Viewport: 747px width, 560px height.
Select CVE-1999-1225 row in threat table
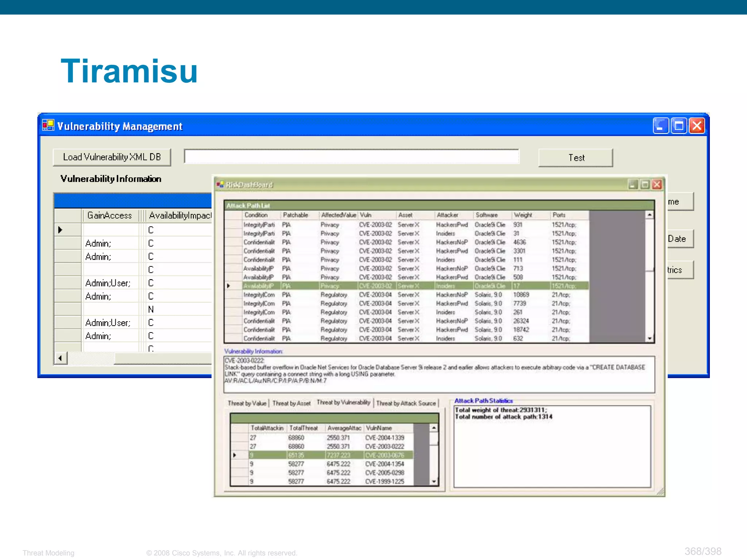pos(322,481)
